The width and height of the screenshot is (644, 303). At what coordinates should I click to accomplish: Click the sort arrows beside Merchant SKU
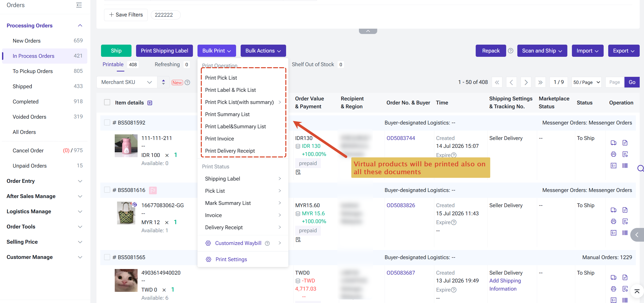(x=163, y=82)
